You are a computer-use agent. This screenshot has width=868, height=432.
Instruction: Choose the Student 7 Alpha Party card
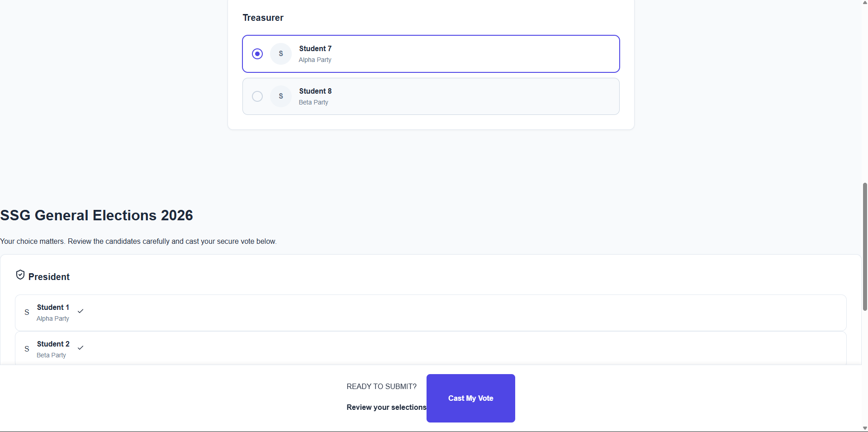click(x=452, y=54)
